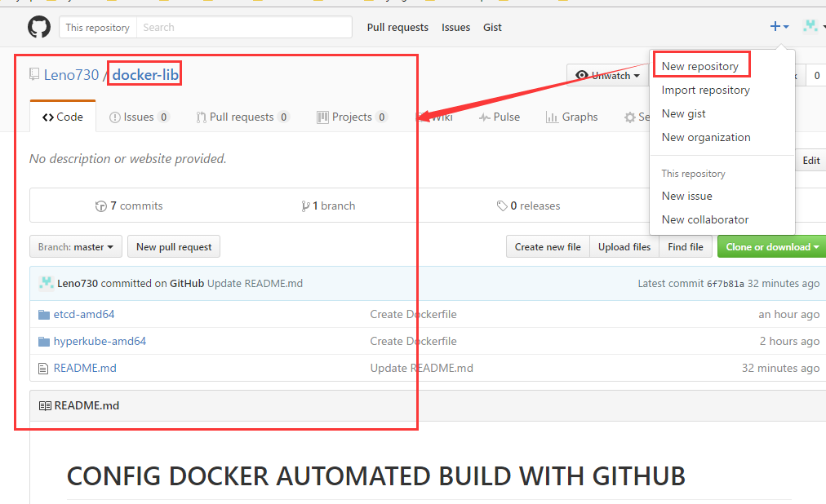The image size is (826, 504).
Task: Click the hyperkube-amd64 folder icon
Action: [x=44, y=342]
